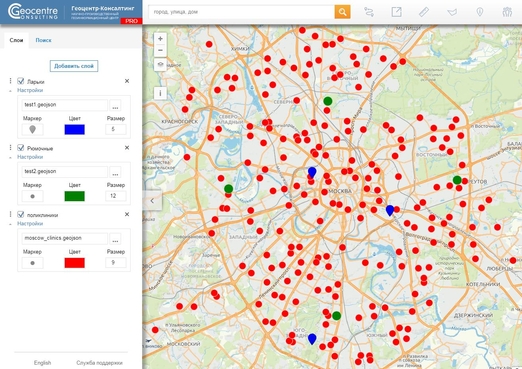Toggle the Ларьки layer checkbox
522x369 pixels.
(x=21, y=81)
